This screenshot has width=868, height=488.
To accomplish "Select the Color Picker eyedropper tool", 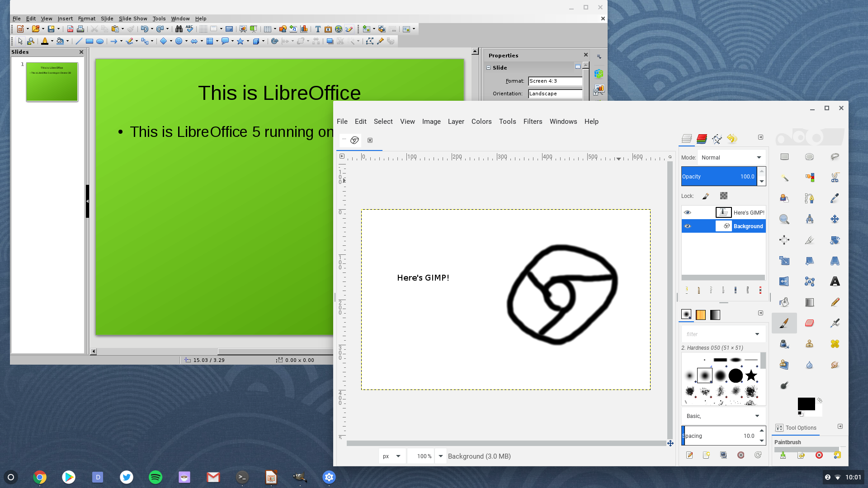I will tap(835, 198).
